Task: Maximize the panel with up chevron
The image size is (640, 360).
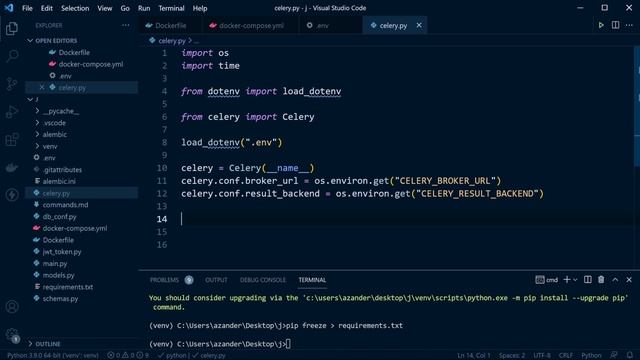Action: point(615,280)
